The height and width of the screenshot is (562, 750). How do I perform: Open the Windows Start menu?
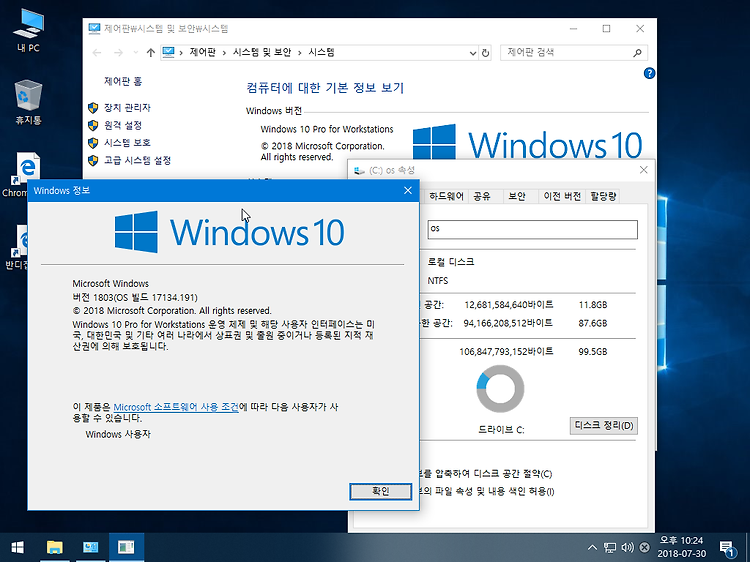click(x=18, y=547)
